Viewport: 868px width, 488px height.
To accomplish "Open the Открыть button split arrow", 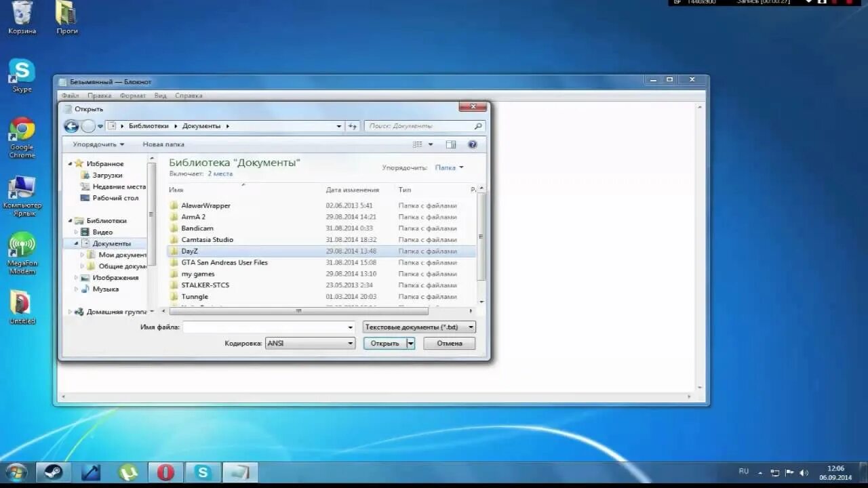I will click(410, 343).
